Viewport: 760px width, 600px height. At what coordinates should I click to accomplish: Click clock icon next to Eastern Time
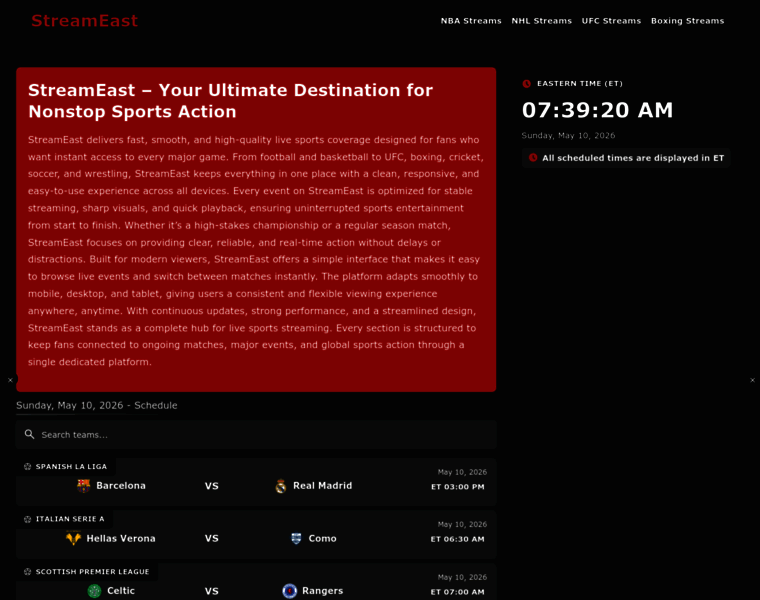tap(526, 83)
